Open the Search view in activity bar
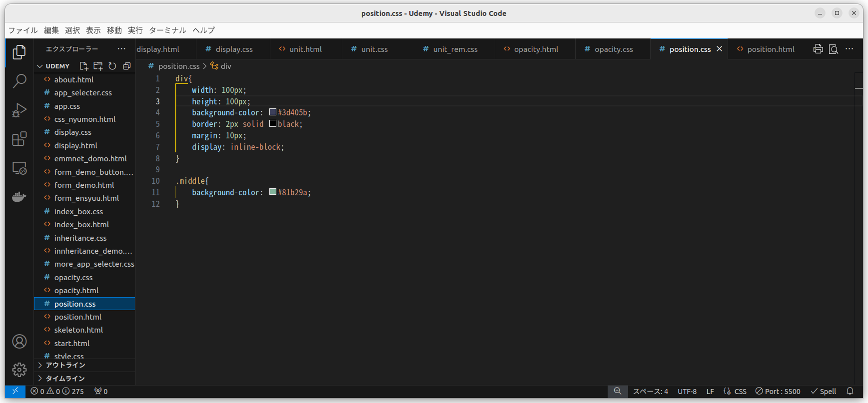 pyautogui.click(x=19, y=80)
